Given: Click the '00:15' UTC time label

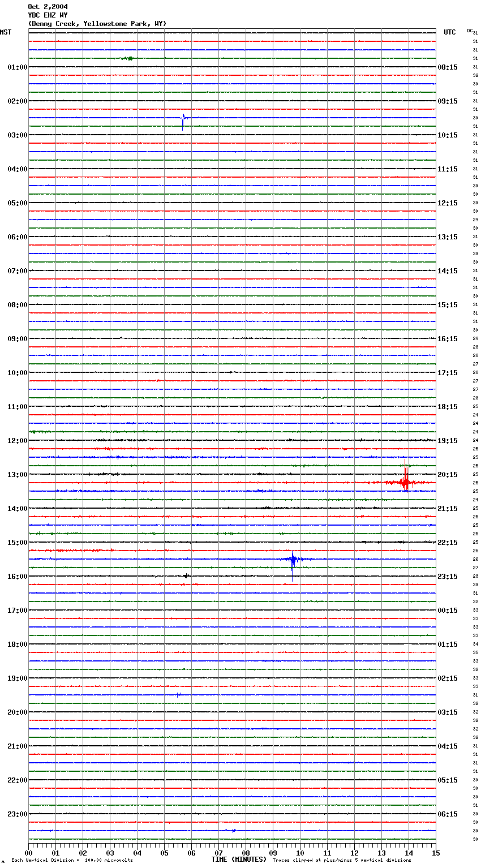Looking at the screenshot, I should coord(448,611).
